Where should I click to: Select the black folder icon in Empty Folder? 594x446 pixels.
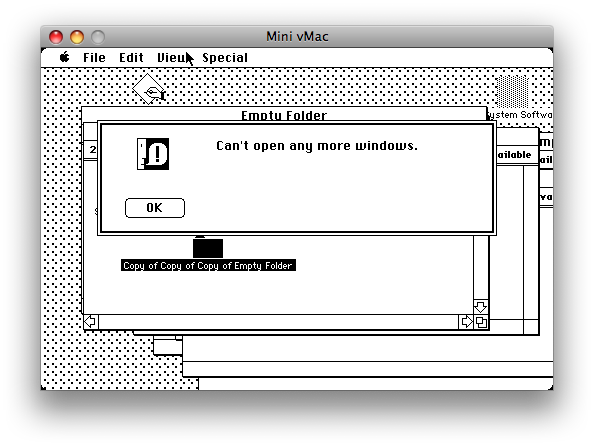click(x=208, y=247)
